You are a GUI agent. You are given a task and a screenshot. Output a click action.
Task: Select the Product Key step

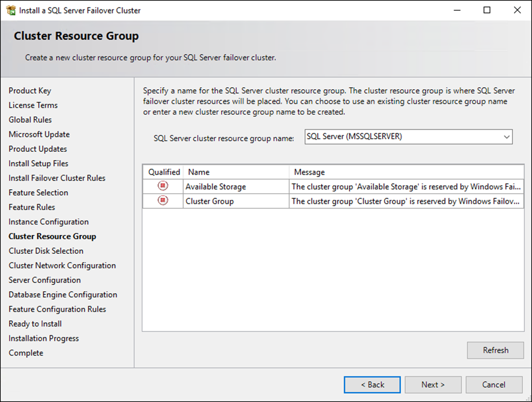(30, 91)
